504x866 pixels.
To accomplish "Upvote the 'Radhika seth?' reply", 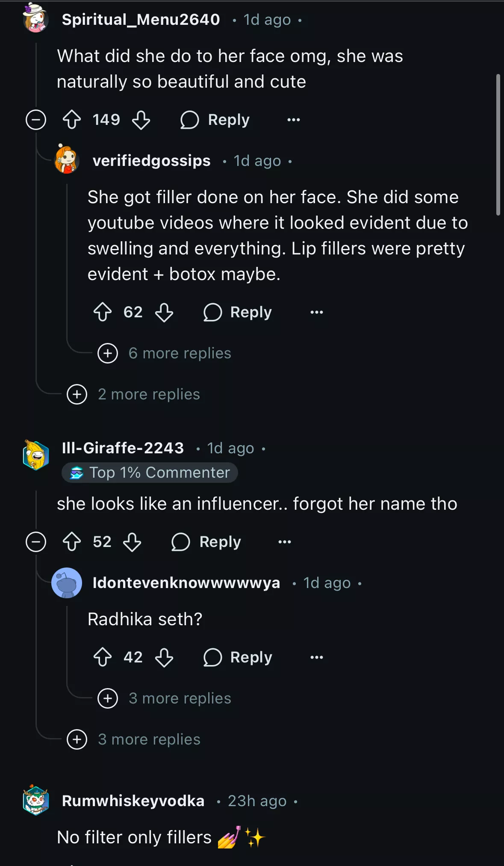I will [x=103, y=657].
